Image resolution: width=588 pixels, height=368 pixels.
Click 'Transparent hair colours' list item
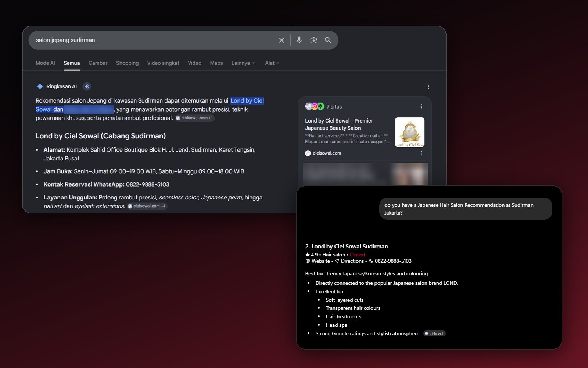pos(353,308)
